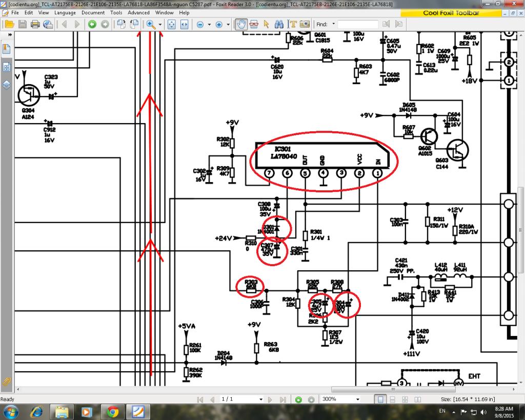Click the binoculars Search icon
Image resolution: width=525 pixels, height=420 pixels.
(279, 24)
